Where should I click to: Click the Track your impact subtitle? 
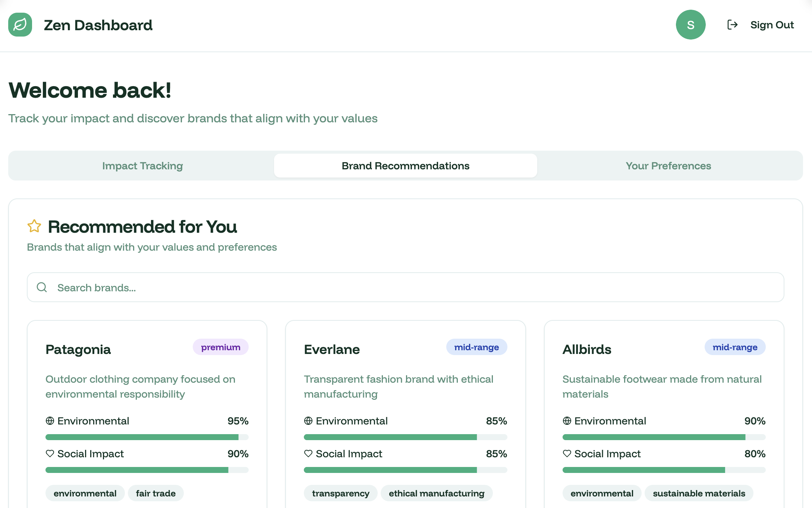193,118
